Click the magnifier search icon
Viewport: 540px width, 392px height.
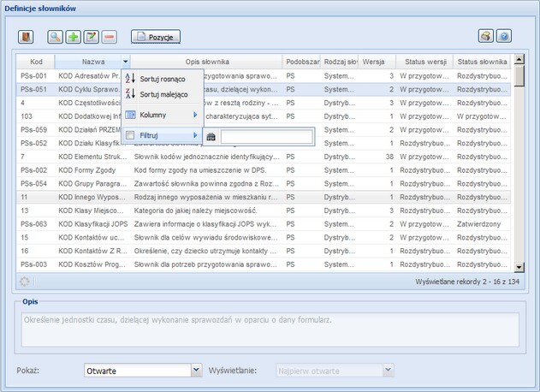56,37
